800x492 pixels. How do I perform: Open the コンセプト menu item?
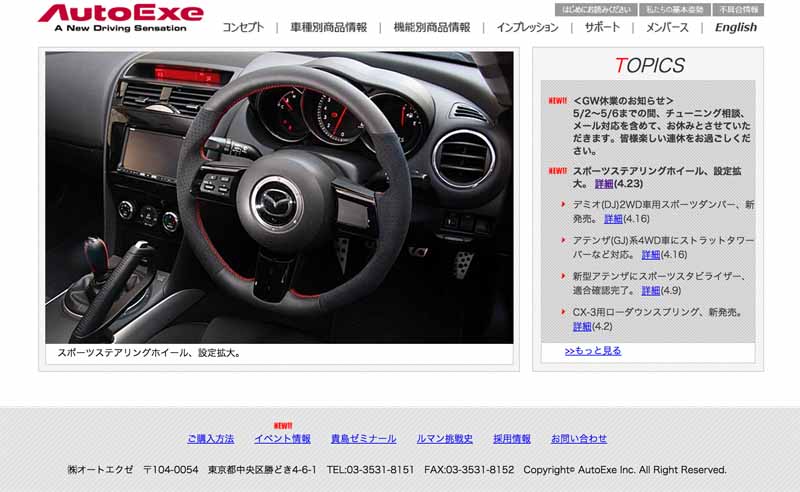(243, 27)
